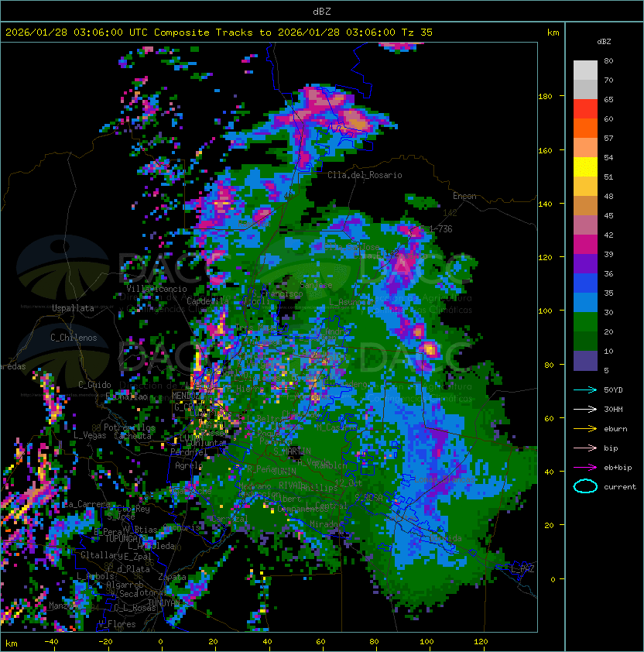Click the '120' tick on the horizontal km axis
This screenshot has width=644, height=652.
coord(481,642)
